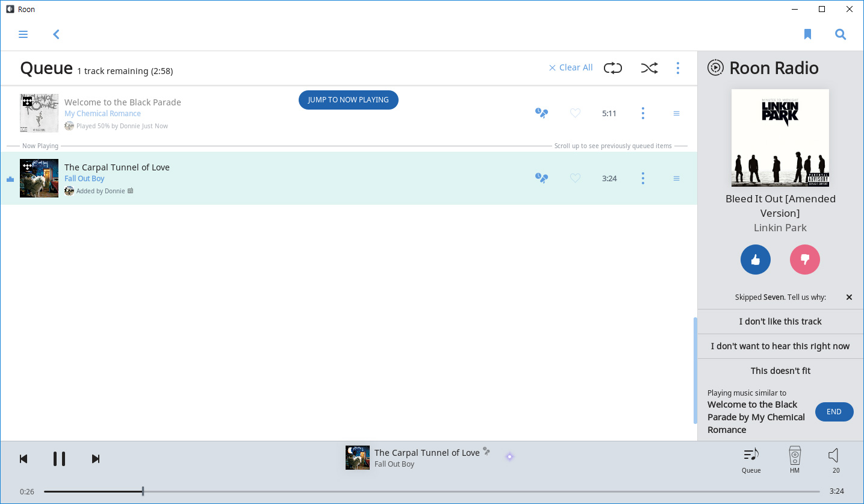Choose 'I don't want to hear this right now'
This screenshot has width=864, height=504.
click(x=780, y=346)
